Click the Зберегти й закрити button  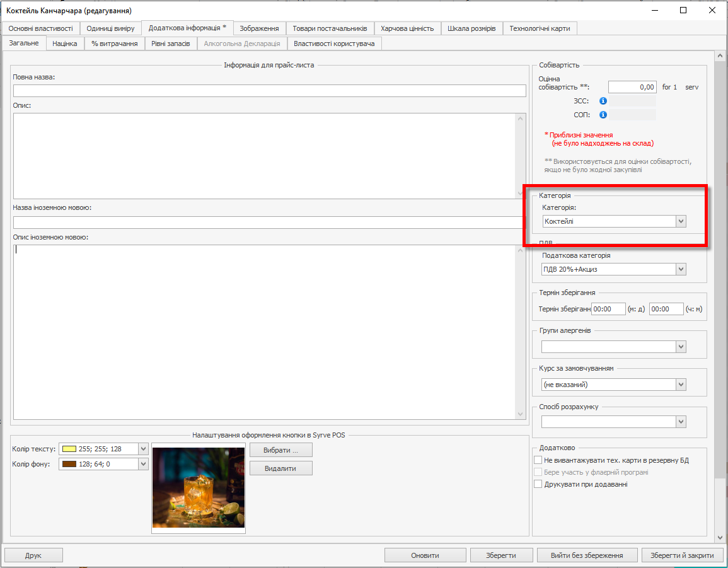pos(682,555)
